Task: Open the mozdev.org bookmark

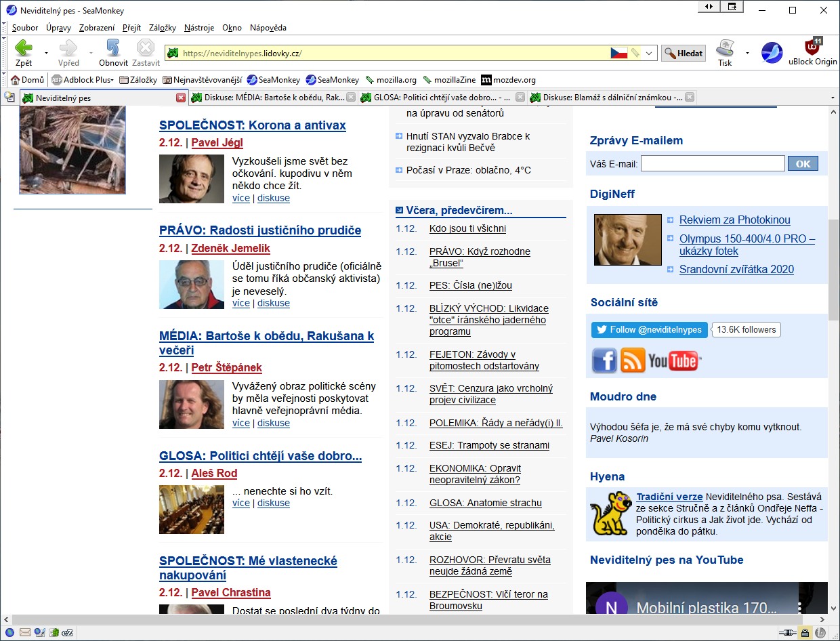Action: (x=508, y=80)
